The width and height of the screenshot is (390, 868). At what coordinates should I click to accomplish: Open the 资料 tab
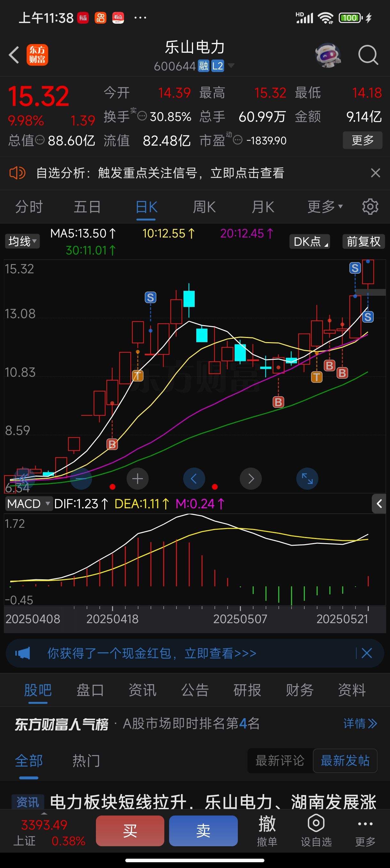coord(352,690)
